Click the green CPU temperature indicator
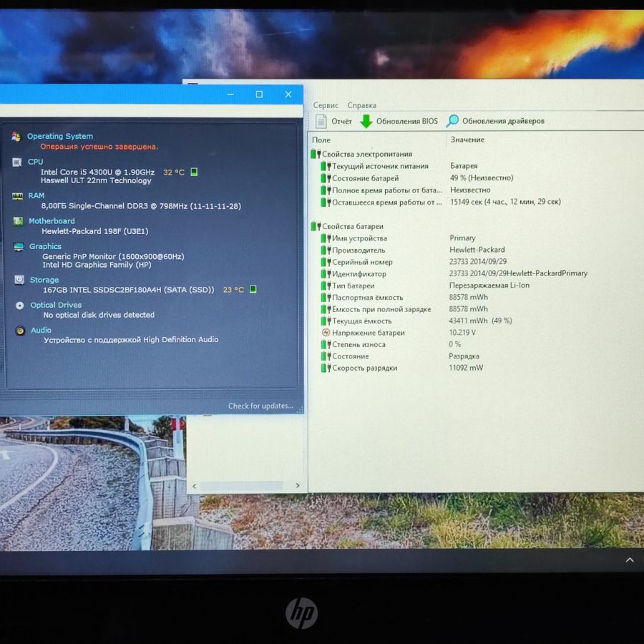Image resolution: width=644 pixels, height=644 pixels. (x=194, y=172)
